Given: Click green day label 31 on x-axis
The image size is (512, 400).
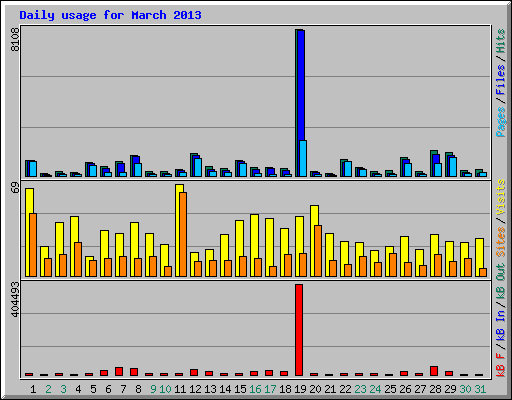Looking at the screenshot, I should click(480, 389).
